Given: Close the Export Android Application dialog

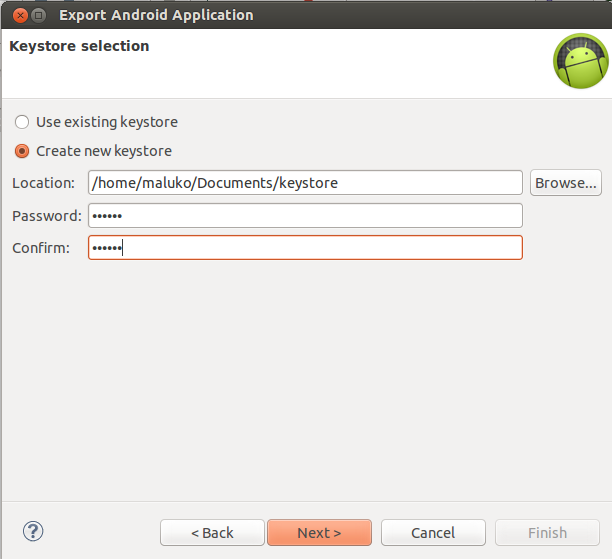Looking at the screenshot, I should tap(20, 16).
